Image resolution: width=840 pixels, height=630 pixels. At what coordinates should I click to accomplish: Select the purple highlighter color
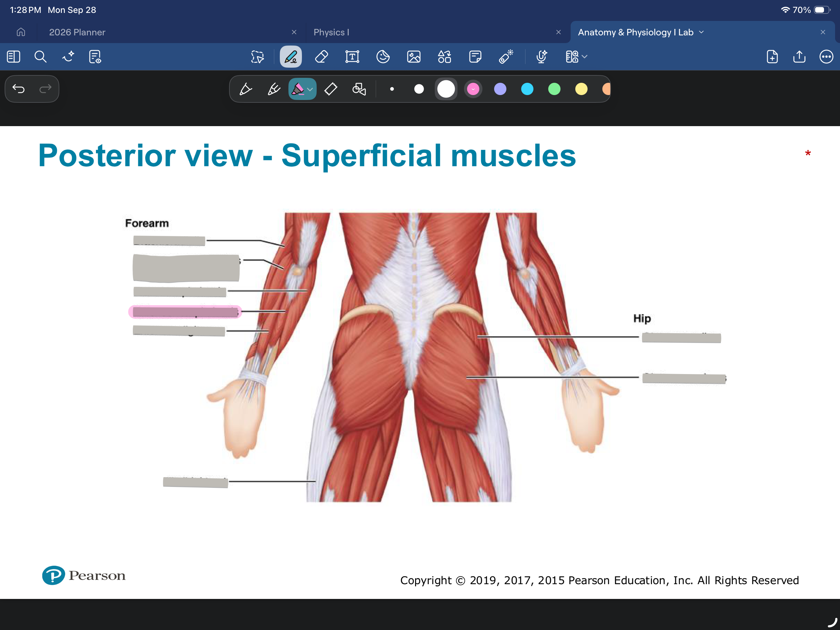pyautogui.click(x=500, y=89)
